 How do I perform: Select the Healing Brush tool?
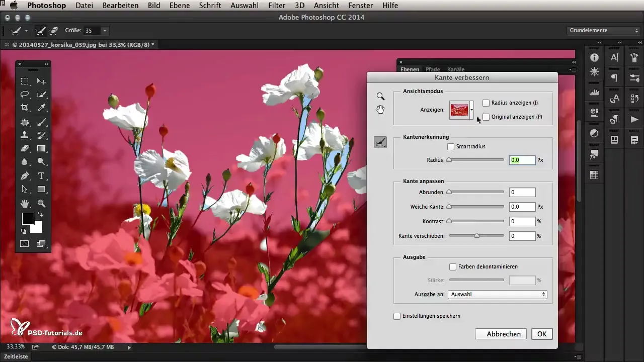click(x=25, y=122)
